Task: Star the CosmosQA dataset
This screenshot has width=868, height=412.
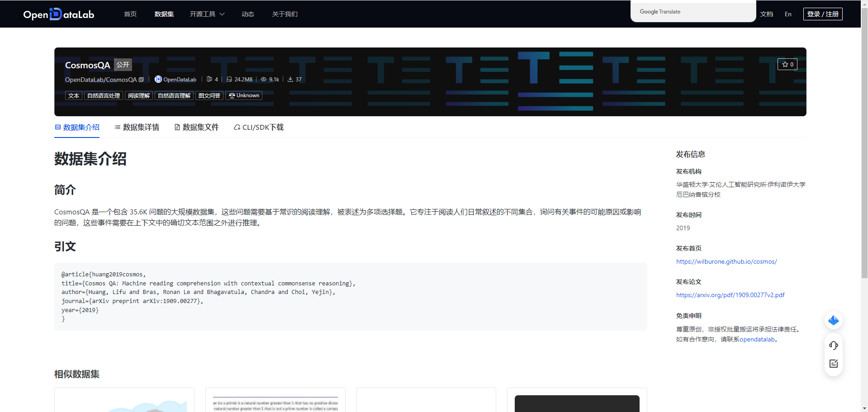Action: [787, 64]
